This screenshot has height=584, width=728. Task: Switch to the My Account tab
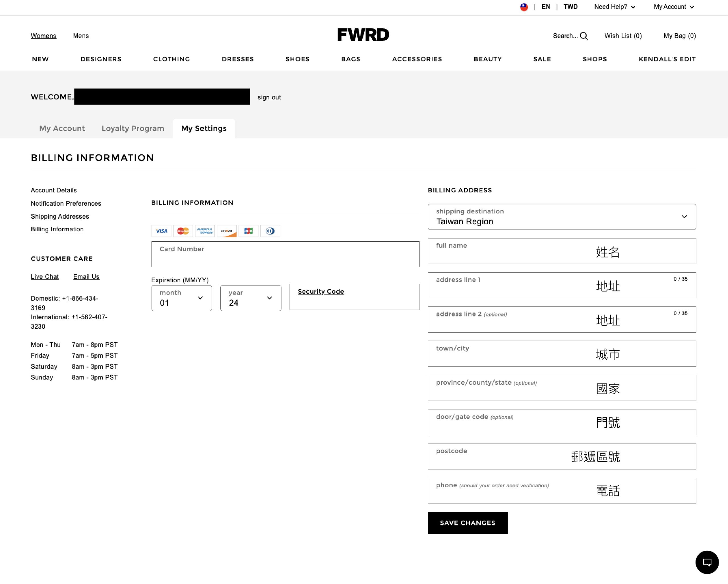point(62,128)
